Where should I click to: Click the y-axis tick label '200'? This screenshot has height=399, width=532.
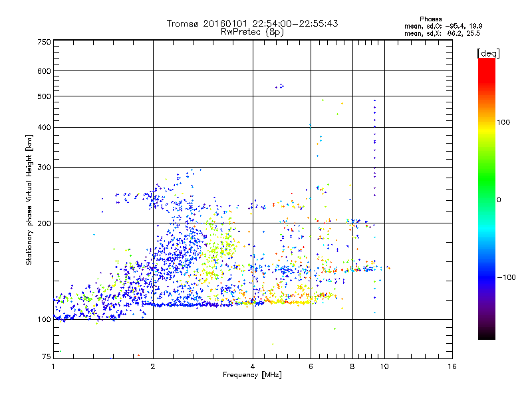click(x=44, y=223)
